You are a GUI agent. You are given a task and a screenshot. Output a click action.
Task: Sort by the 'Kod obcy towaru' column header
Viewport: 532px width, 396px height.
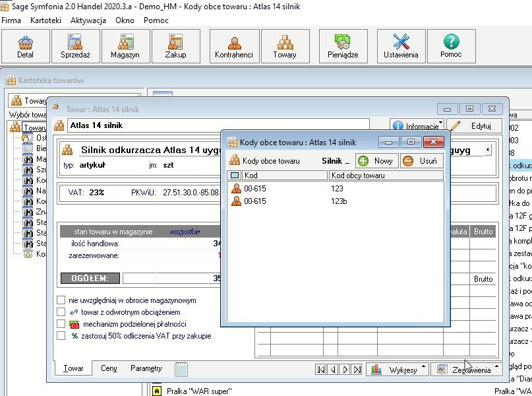point(386,176)
